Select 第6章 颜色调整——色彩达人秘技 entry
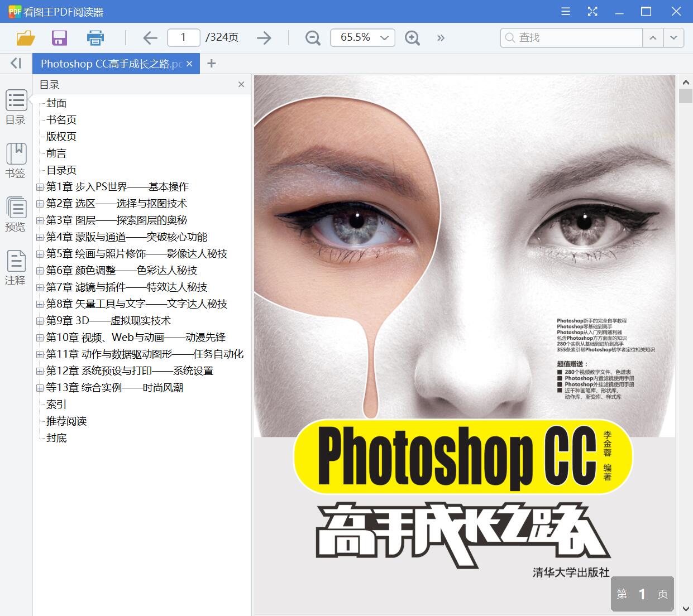 (122, 271)
